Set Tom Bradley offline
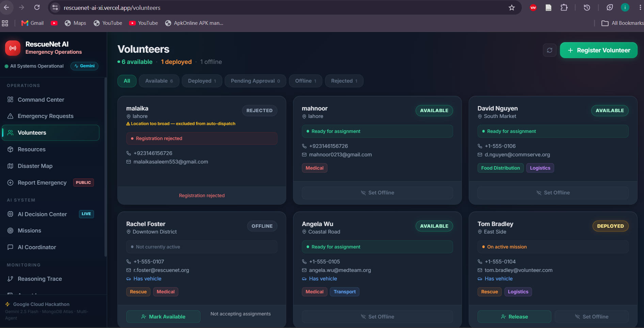This screenshot has width=644, height=328. tap(592, 316)
